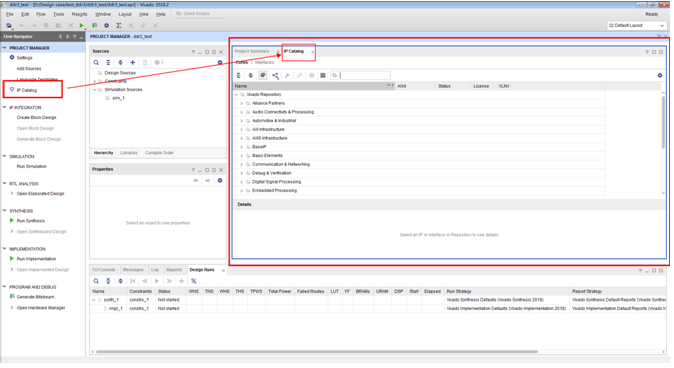The image size is (674, 368).
Task: Collapse the SIMULATION section in Flow Navigator
Action: coord(5,156)
